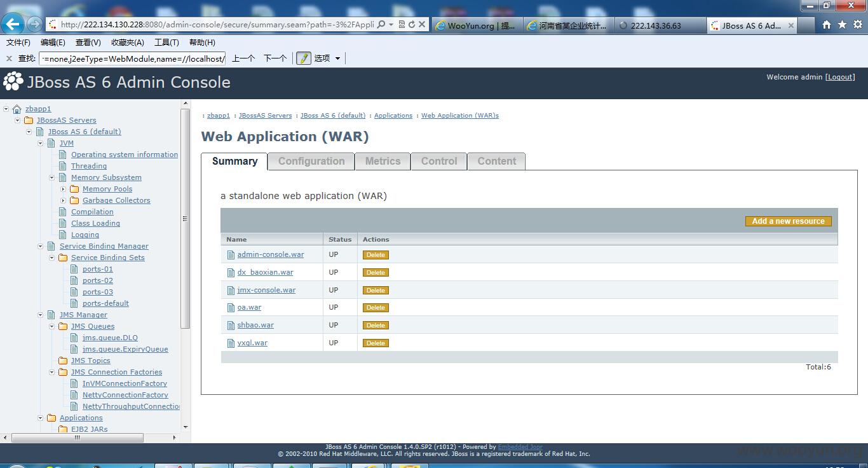
Task: Open the jmx-console.war link
Action: pos(266,290)
